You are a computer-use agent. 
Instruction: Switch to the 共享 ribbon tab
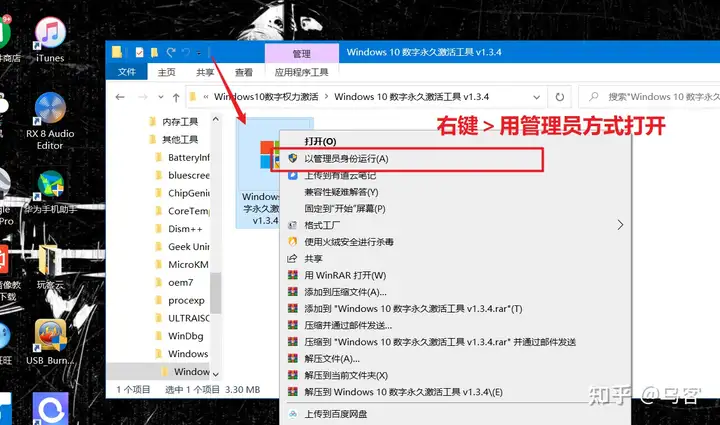pos(205,72)
